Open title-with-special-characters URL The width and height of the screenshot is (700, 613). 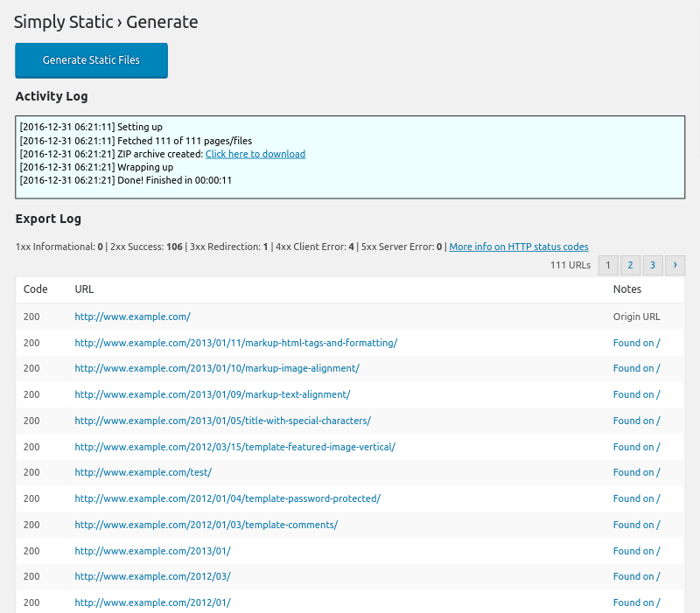tap(222, 421)
